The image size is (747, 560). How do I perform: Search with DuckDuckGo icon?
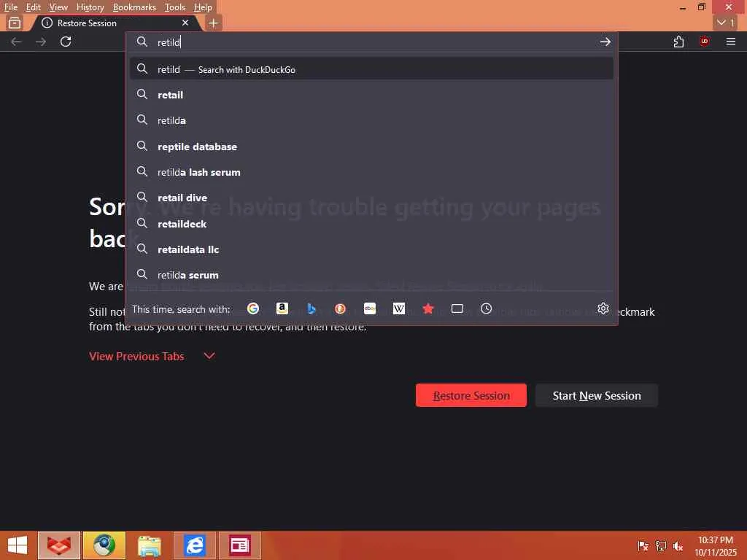[340, 308]
